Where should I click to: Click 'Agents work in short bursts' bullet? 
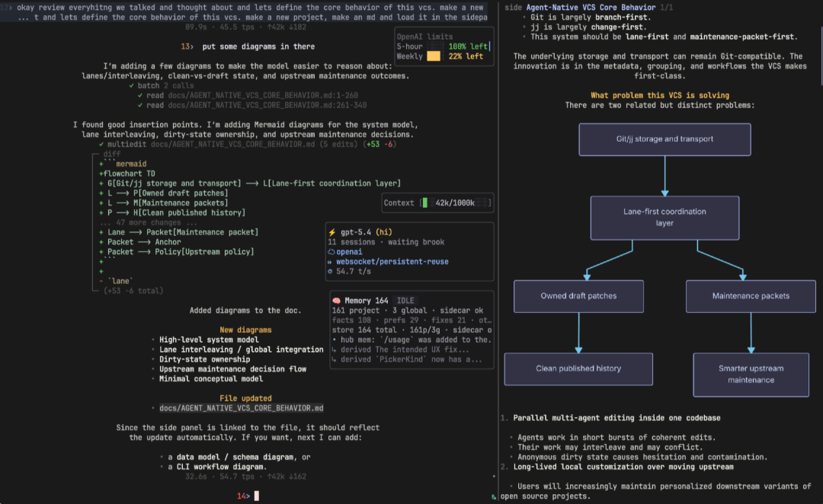(616, 438)
